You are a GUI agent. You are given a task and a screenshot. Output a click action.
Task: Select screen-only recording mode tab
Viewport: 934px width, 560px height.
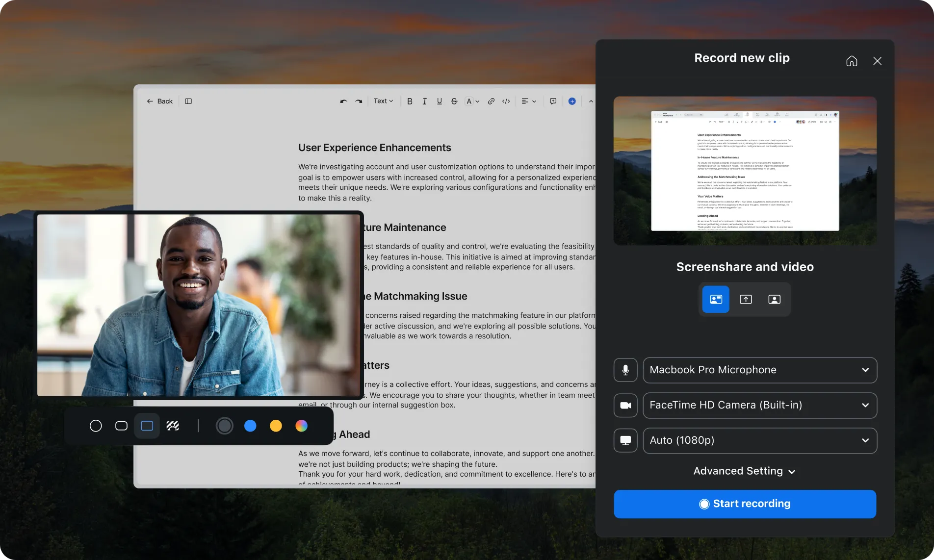[x=746, y=299]
